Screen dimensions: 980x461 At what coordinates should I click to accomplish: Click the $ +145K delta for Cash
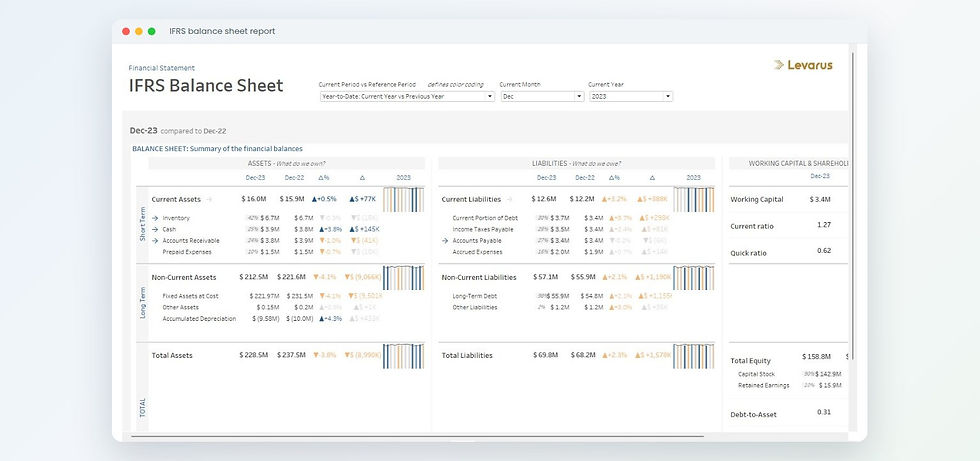pos(364,229)
